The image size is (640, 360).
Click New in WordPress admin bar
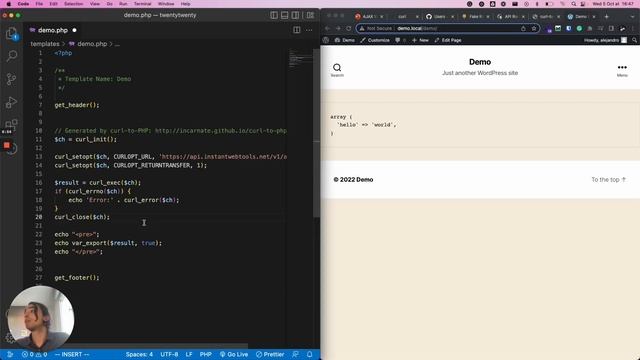click(x=420, y=40)
